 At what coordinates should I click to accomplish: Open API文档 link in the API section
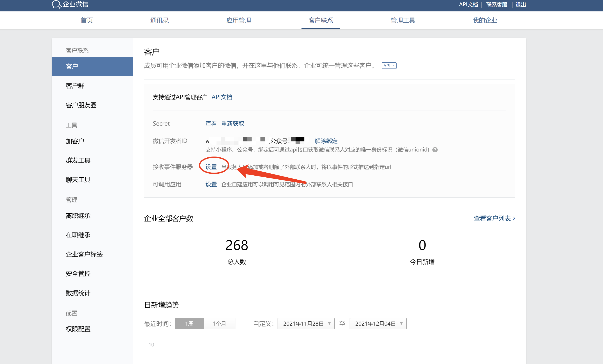coord(222,97)
